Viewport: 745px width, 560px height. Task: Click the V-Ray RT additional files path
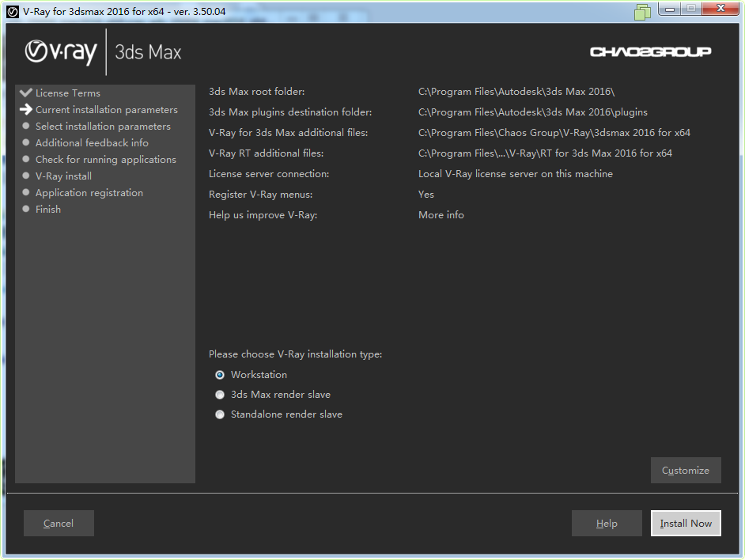coord(545,153)
